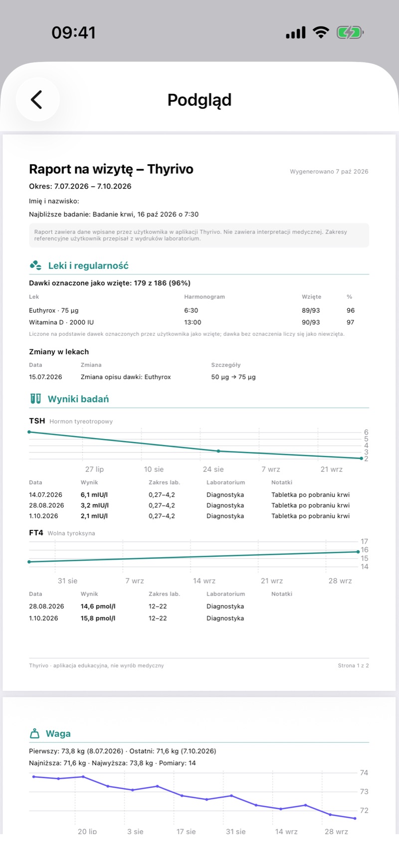Click the "Wygenerowano 7 paź 2026" label
This screenshot has height=868, width=399.
329,172
